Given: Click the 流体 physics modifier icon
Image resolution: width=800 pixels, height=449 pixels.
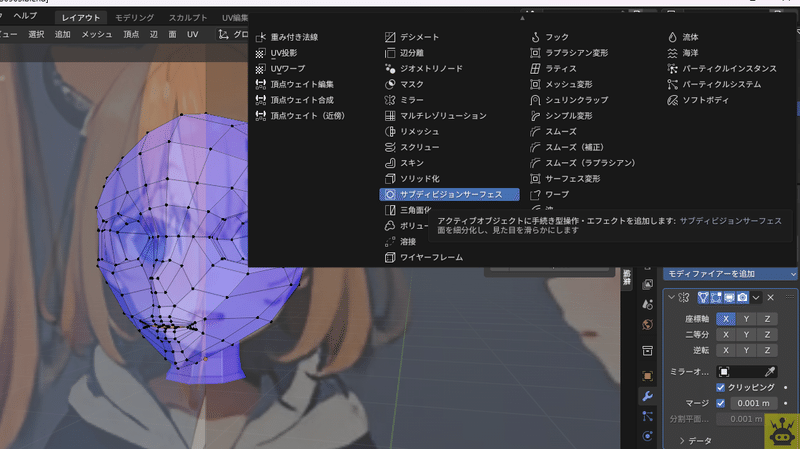Looking at the screenshot, I should [x=672, y=37].
